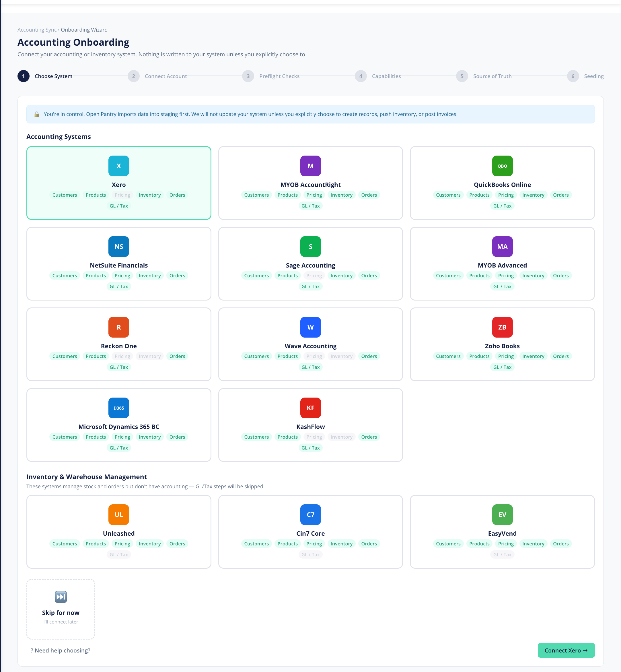Pick the Zoho Books card name

click(x=502, y=346)
